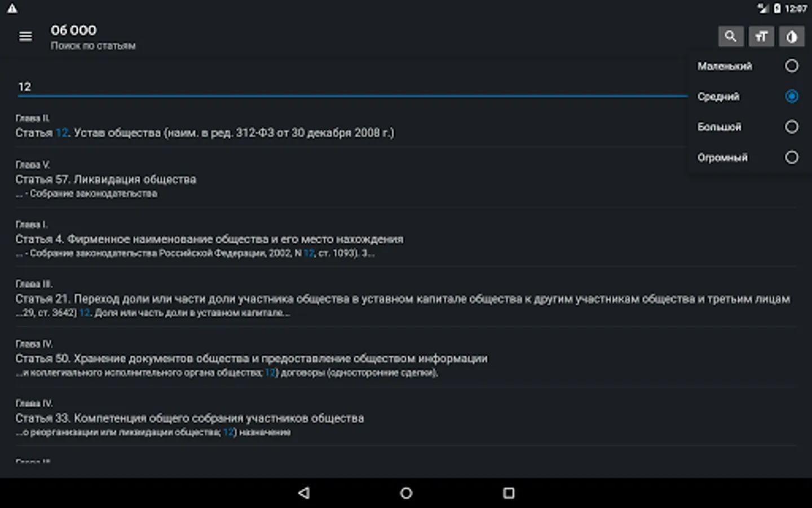Open the font size icon
Viewport: 812px width, 508px height.
click(761, 37)
